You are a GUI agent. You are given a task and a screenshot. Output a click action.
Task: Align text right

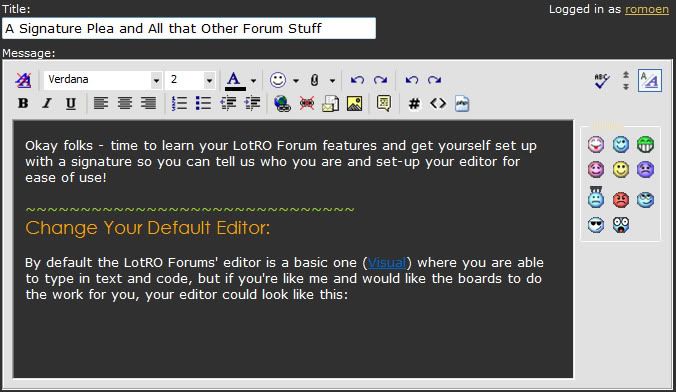tap(149, 103)
